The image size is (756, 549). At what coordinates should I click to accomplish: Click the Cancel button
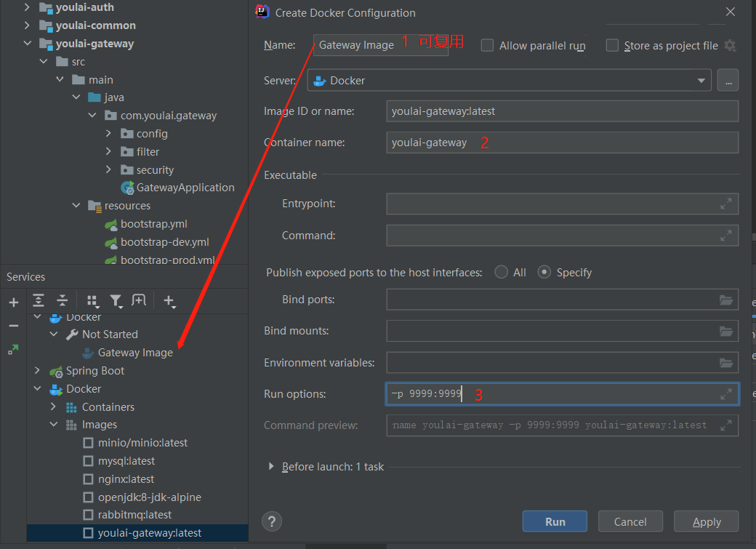click(x=630, y=521)
